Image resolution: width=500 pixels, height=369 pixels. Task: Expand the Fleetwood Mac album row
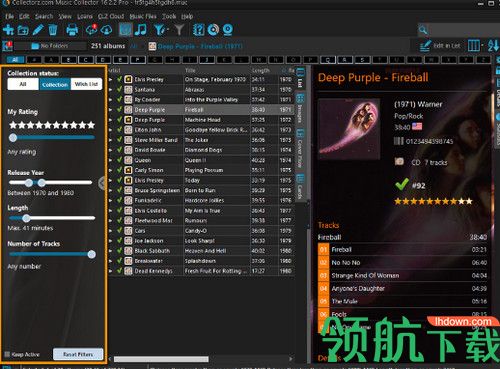tap(111, 221)
